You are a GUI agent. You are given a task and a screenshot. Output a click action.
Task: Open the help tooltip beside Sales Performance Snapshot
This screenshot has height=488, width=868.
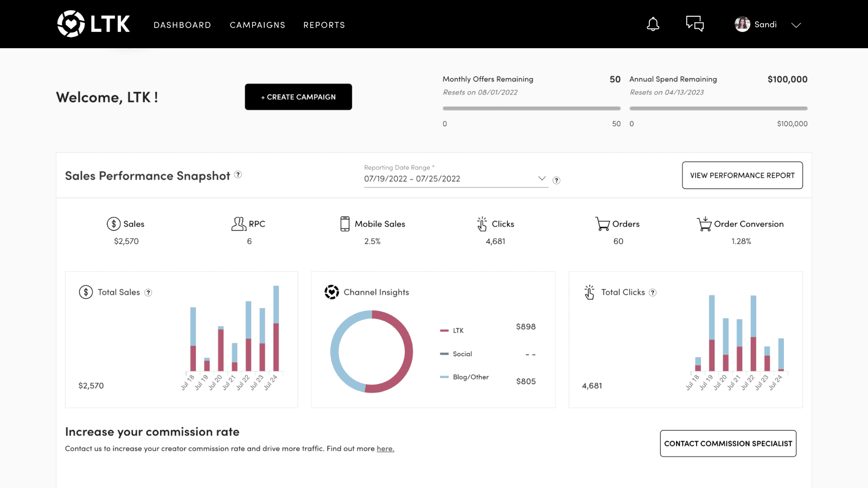(238, 175)
